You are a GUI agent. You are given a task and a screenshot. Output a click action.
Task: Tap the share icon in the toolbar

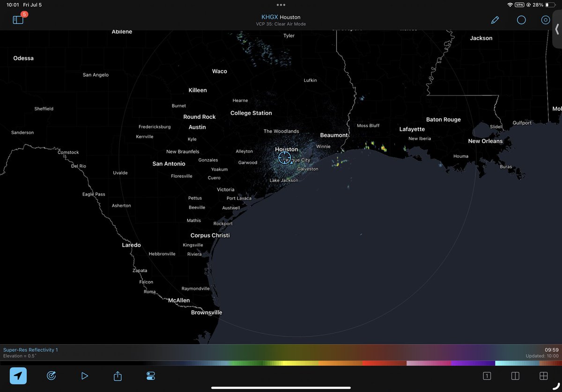[117, 376]
